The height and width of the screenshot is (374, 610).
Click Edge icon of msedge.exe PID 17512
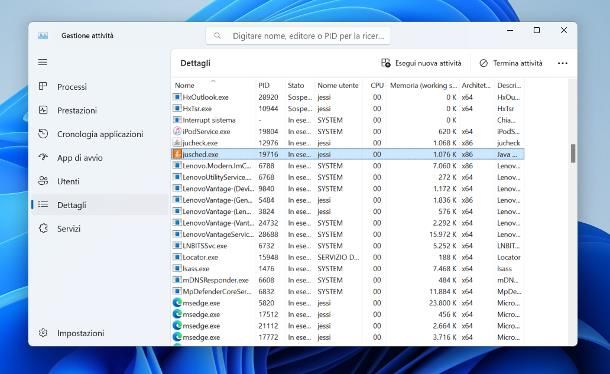[x=177, y=314]
